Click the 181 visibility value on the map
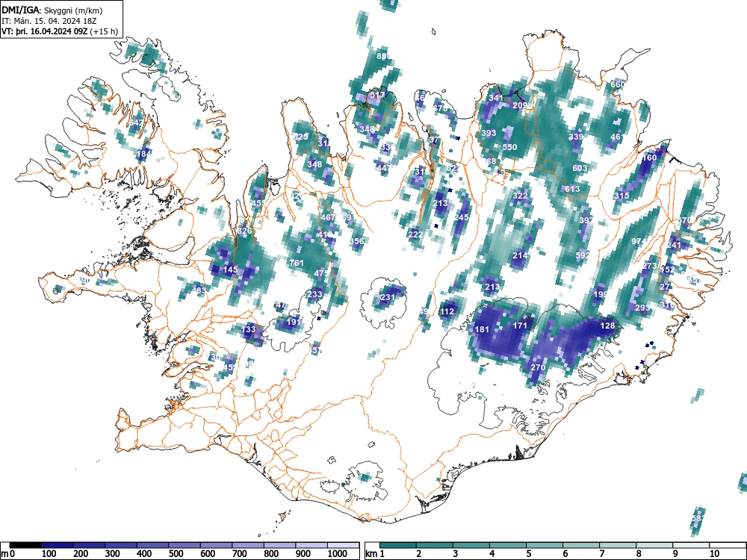 click(x=482, y=329)
